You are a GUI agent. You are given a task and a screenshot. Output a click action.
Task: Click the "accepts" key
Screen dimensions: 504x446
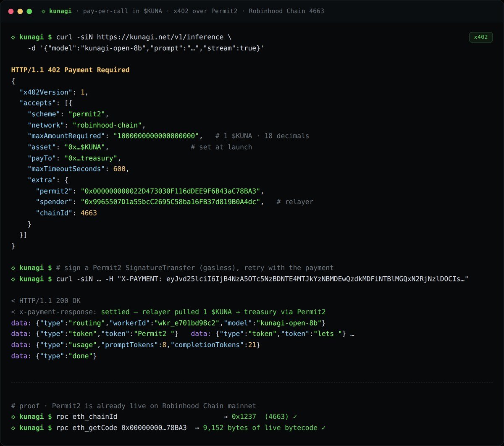coord(37,103)
